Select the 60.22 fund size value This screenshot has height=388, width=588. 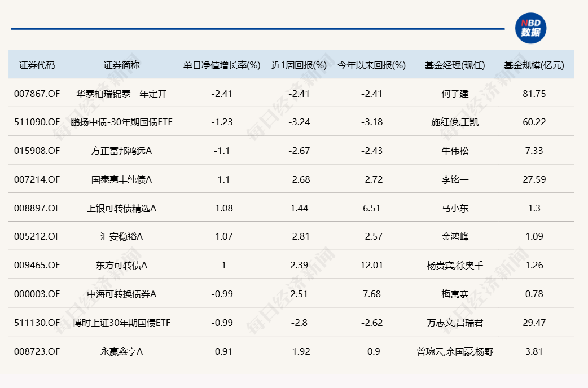pos(534,122)
